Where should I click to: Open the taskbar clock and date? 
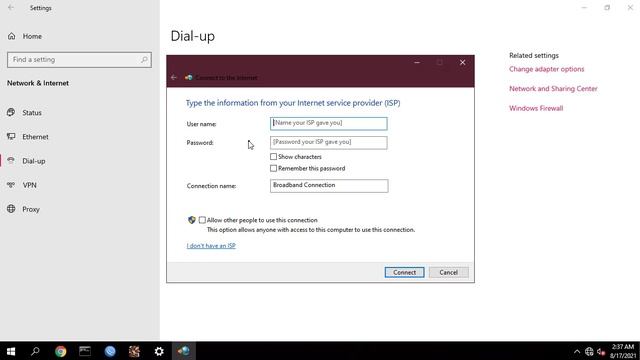pos(623,351)
